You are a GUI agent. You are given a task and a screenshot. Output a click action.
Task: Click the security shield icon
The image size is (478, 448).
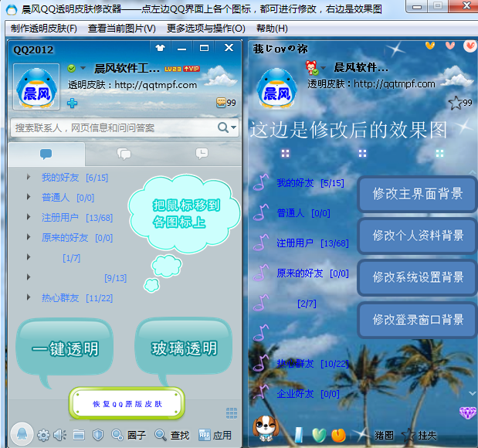pyautogui.click(x=98, y=435)
